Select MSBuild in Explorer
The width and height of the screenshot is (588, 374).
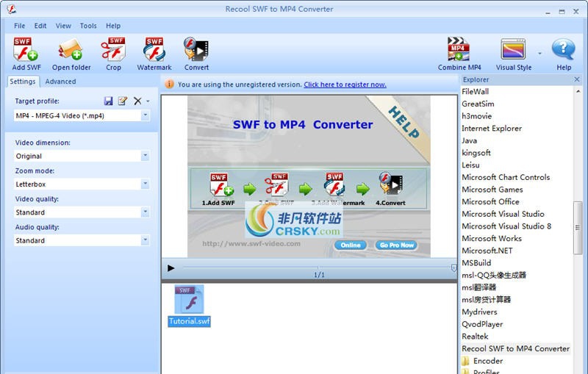(476, 263)
